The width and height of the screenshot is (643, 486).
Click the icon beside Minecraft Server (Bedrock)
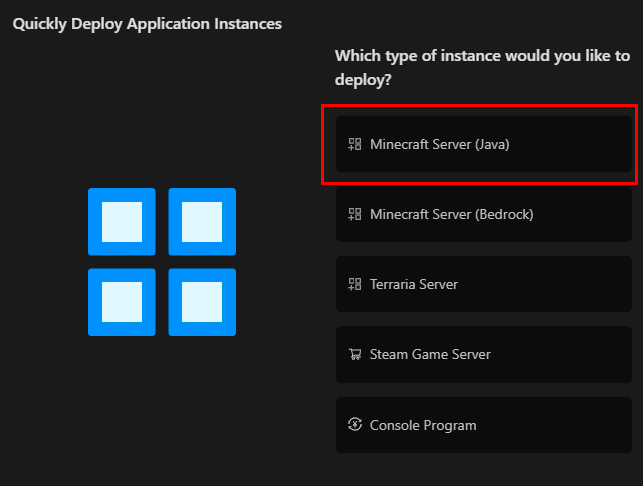pos(354,214)
